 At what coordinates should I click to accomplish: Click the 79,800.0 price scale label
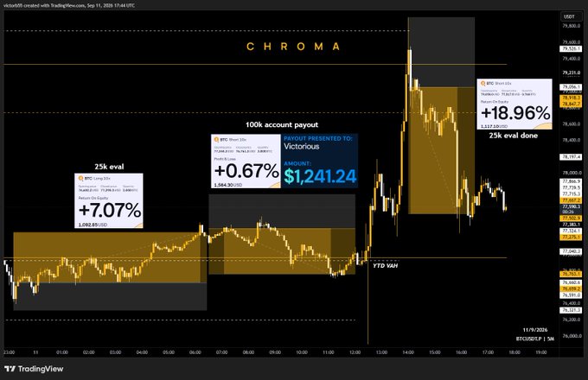click(x=571, y=26)
